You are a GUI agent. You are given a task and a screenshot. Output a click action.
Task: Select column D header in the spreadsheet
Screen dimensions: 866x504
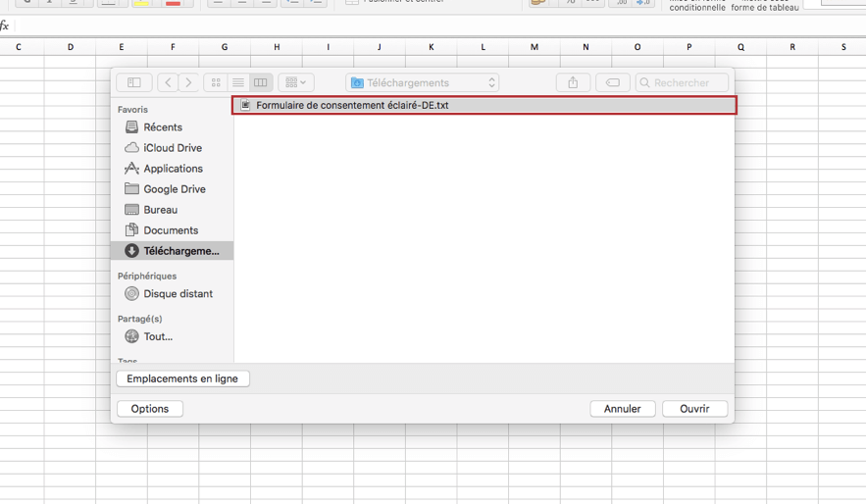[x=71, y=47]
